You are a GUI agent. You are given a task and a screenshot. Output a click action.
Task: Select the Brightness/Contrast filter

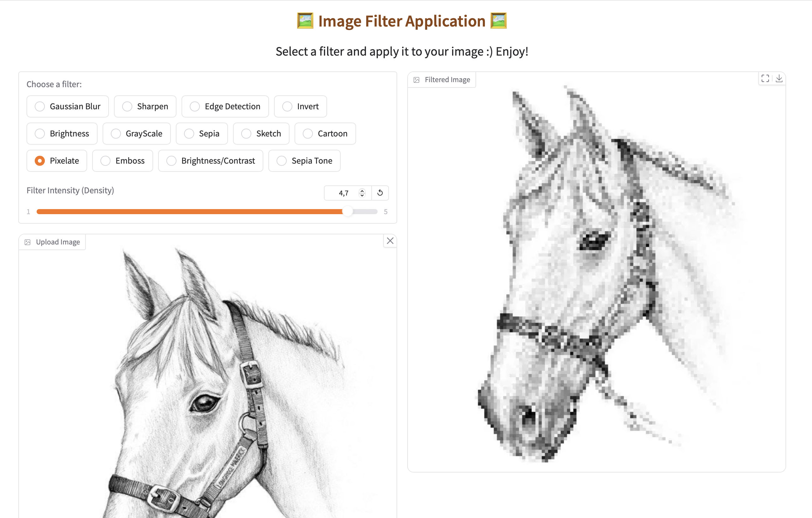[171, 161]
